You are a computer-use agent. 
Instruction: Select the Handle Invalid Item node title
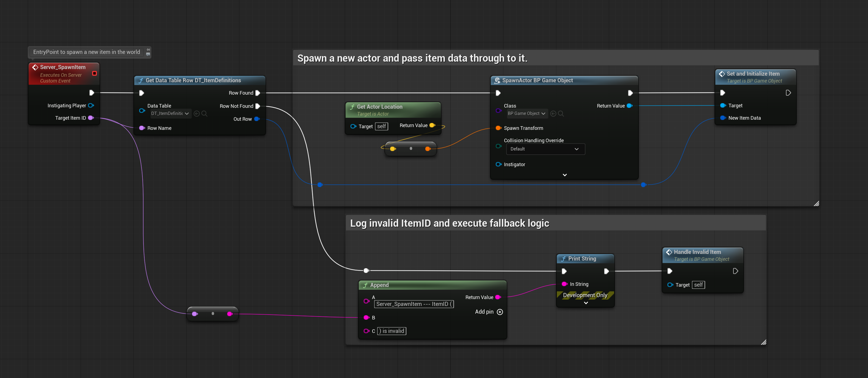(x=697, y=252)
